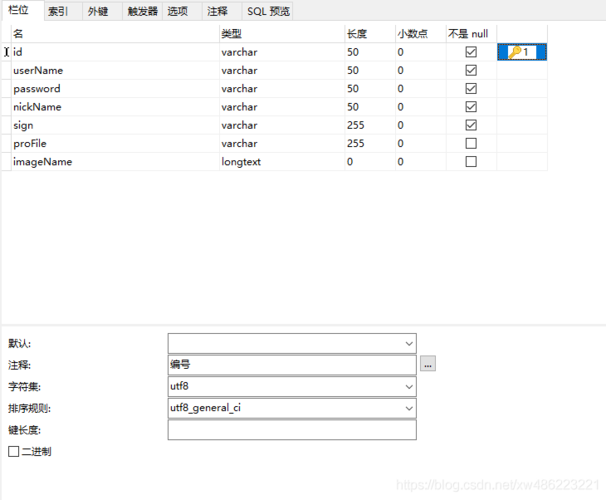Open the 字符集 utf8 dropdown

(409, 387)
